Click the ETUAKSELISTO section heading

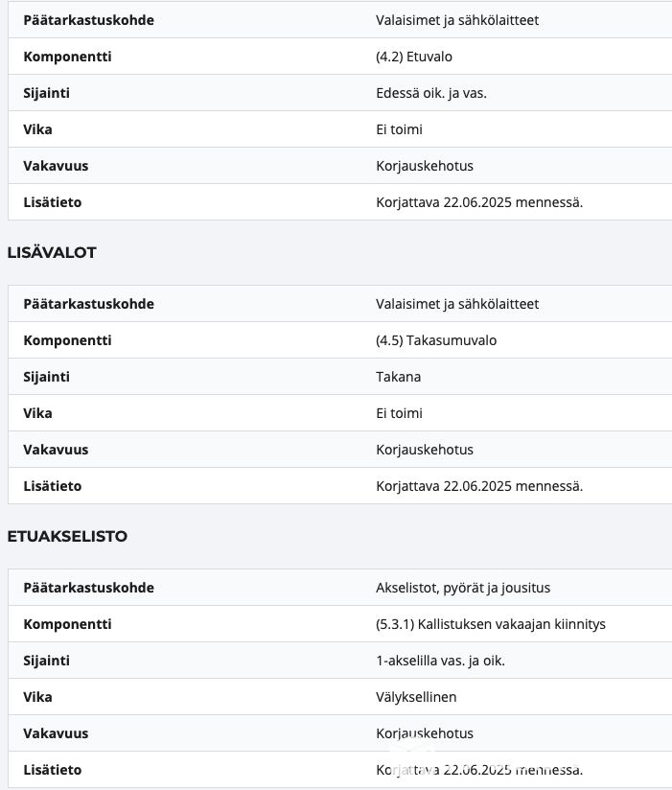click(x=67, y=536)
